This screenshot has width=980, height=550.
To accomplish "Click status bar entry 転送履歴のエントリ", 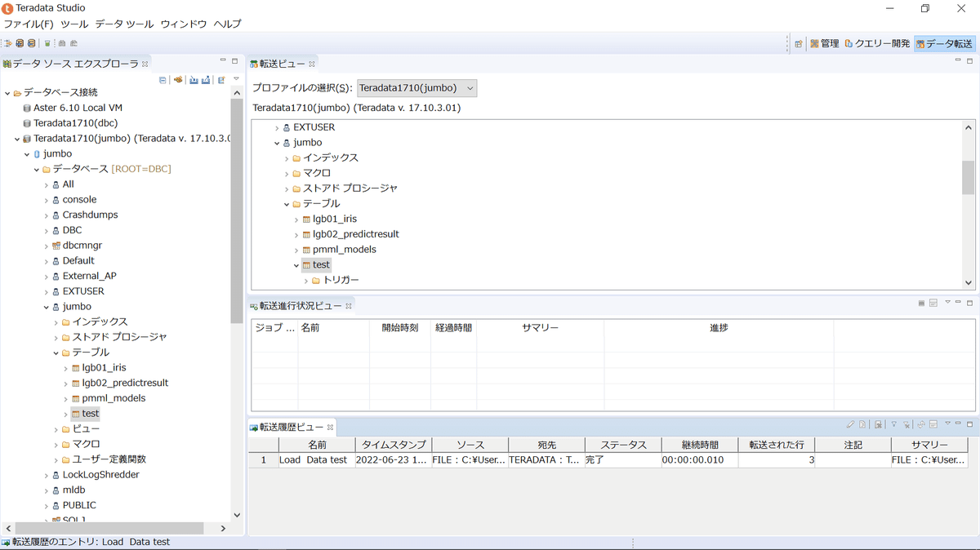I will click(91, 542).
